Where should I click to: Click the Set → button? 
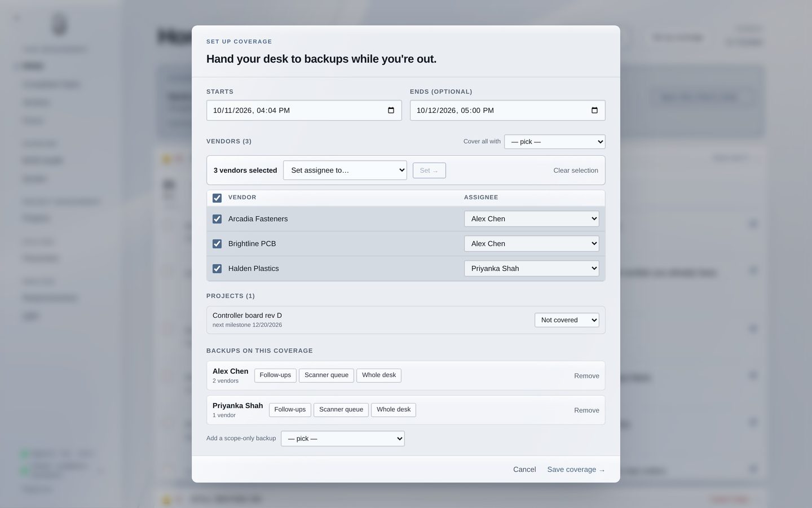click(429, 170)
